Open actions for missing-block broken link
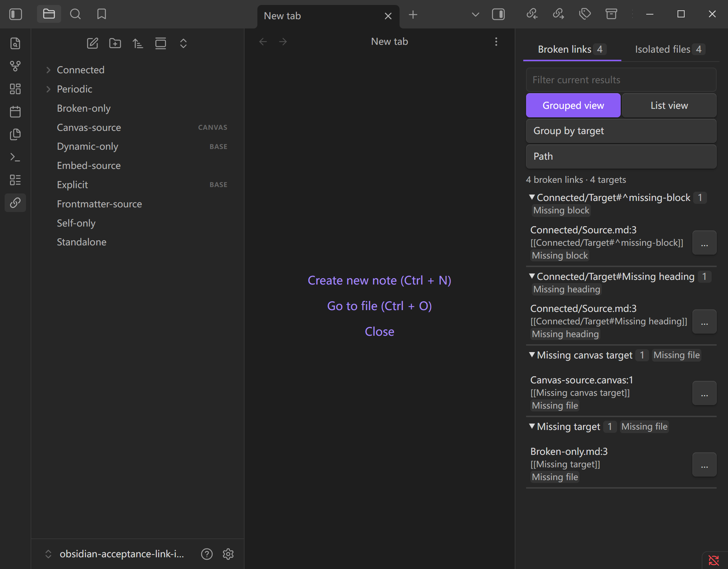Screen dimensions: 728x569 click(704, 243)
